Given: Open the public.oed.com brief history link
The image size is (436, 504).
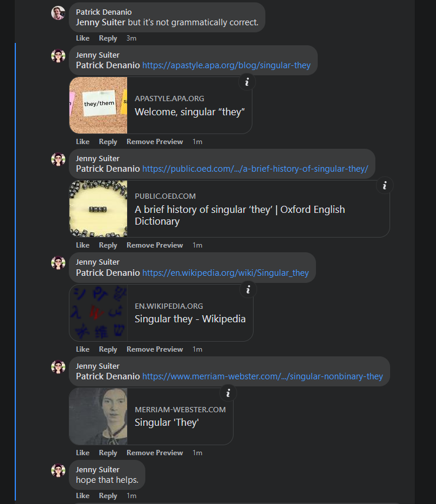Looking at the screenshot, I should click(255, 169).
